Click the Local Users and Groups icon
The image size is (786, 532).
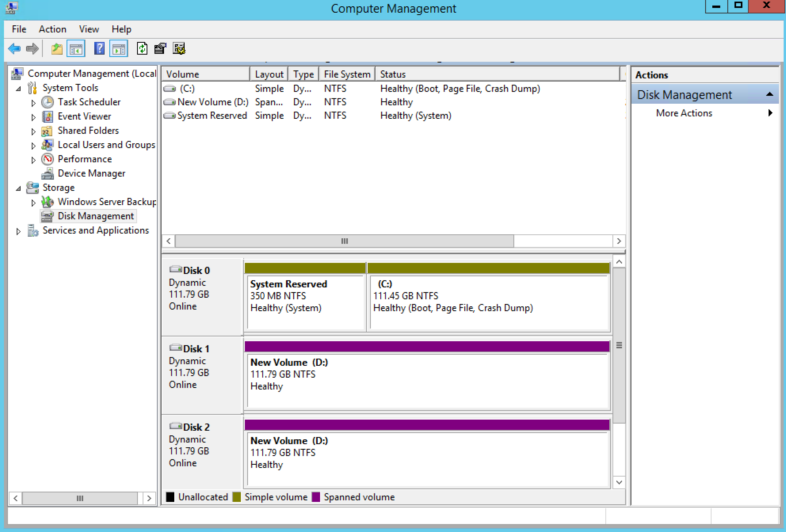tap(47, 145)
